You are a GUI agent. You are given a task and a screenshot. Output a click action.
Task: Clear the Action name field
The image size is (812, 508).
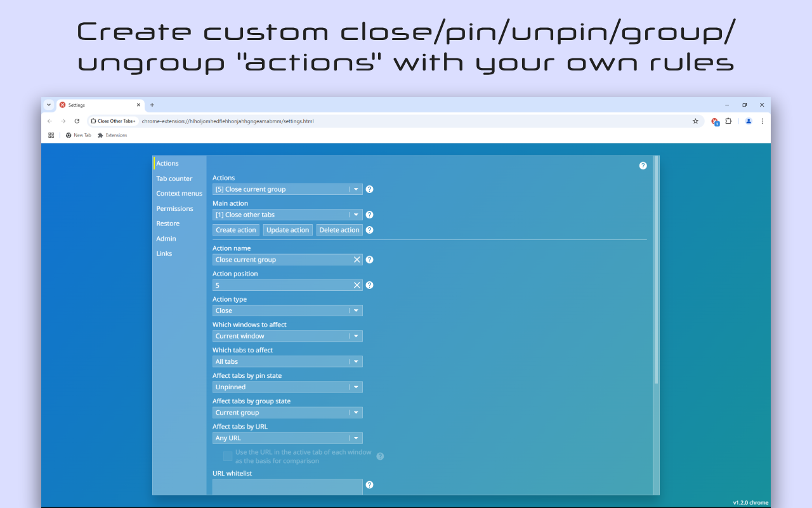[x=357, y=260]
